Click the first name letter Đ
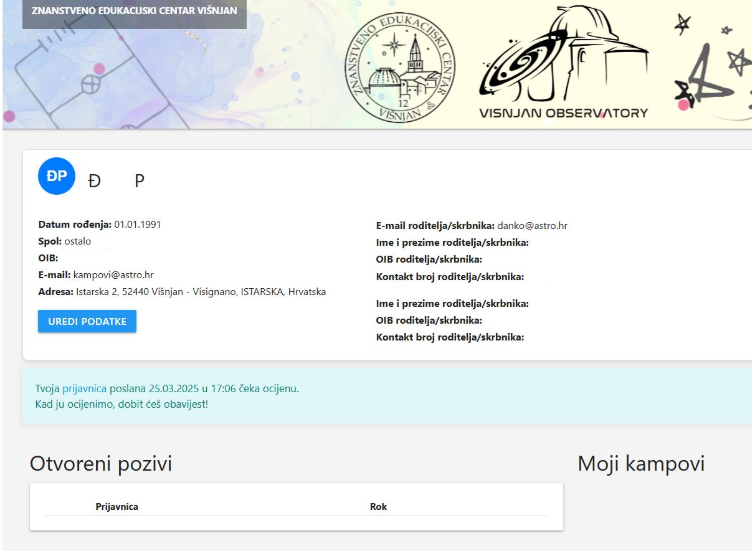This screenshot has height=551, width=752. click(94, 181)
